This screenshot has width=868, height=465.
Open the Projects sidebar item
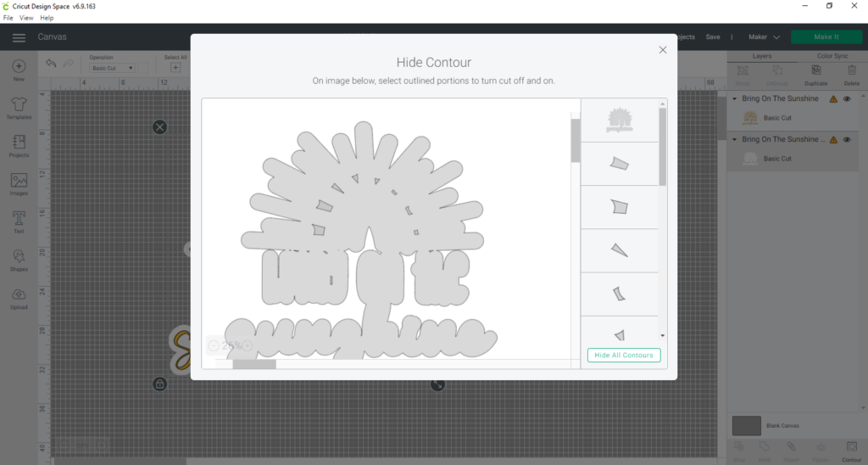point(19,142)
